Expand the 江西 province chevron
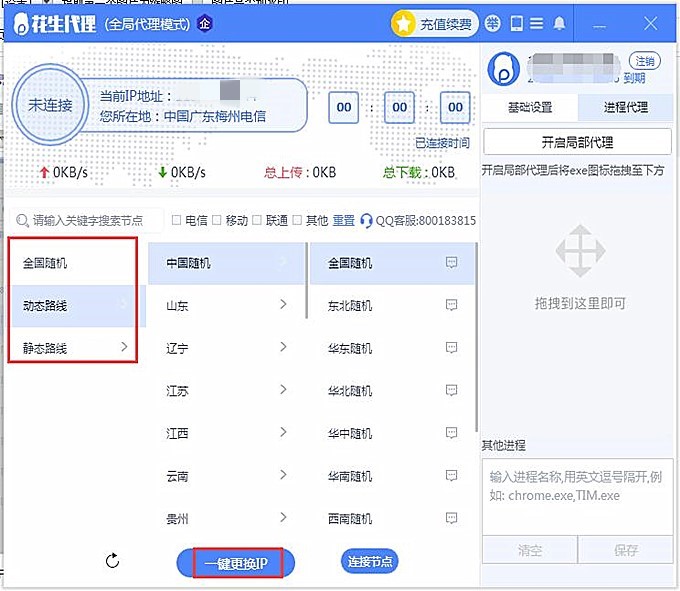This screenshot has width=680, height=591. click(x=283, y=432)
